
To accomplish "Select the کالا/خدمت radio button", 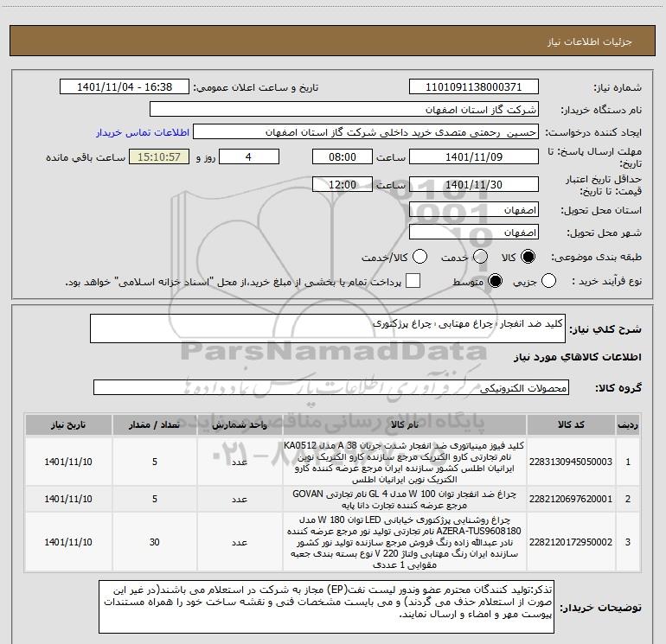I will click(x=420, y=257).
